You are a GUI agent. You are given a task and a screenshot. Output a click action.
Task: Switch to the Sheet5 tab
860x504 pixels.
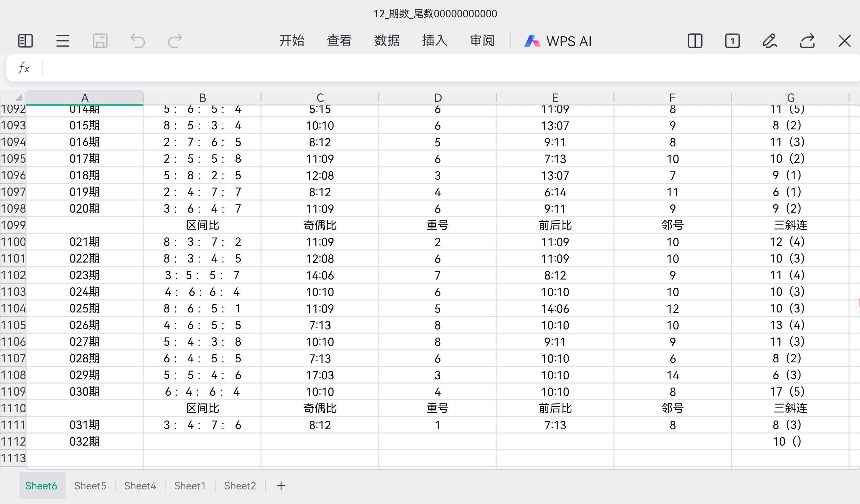point(90,486)
